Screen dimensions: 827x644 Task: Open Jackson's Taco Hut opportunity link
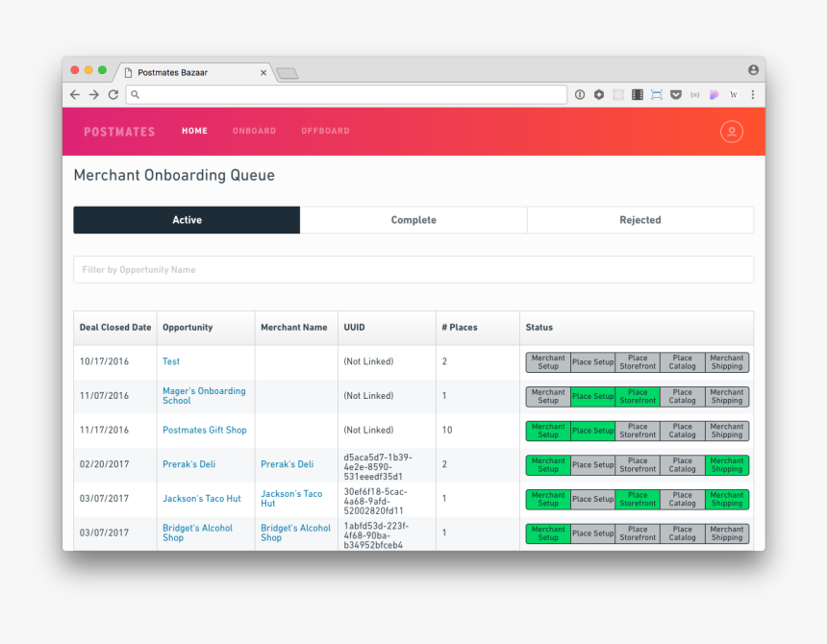202,499
